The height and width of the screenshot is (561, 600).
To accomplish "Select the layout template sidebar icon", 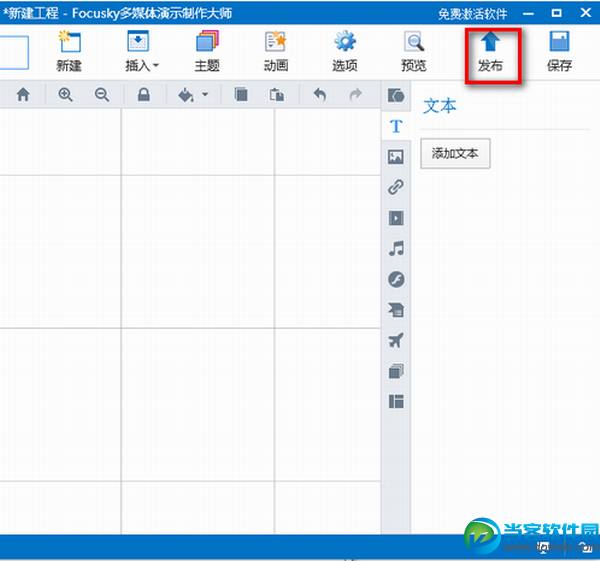I will click(x=396, y=402).
